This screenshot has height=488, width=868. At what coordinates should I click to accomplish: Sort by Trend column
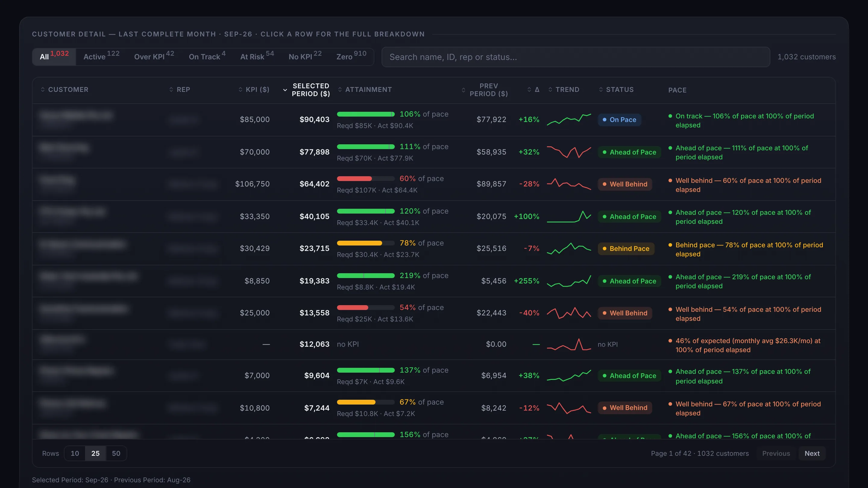point(564,89)
